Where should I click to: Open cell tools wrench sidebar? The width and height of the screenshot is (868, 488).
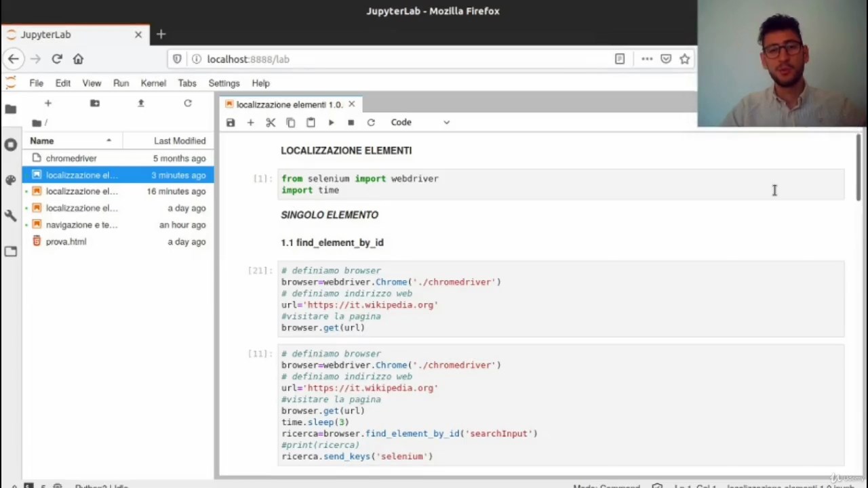pyautogui.click(x=10, y=216)
